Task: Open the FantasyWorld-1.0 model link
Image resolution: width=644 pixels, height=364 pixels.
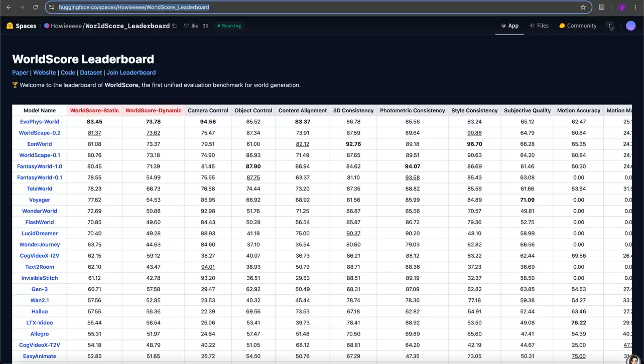Action: [x=40, y=166]
